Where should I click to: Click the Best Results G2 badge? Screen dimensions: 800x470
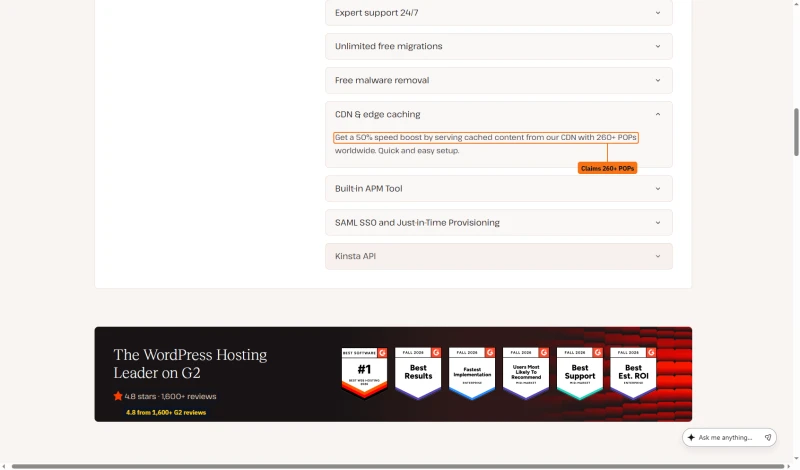coord(418,373)
